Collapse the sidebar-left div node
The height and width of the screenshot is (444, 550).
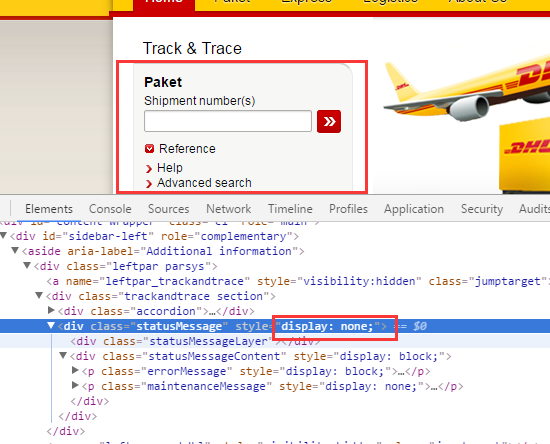coord(4,236)
